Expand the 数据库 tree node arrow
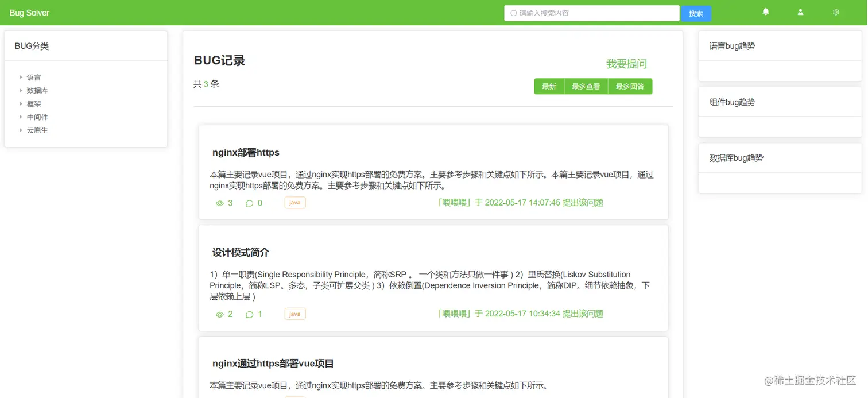The image size is (868, 398). tap(21, 90)
